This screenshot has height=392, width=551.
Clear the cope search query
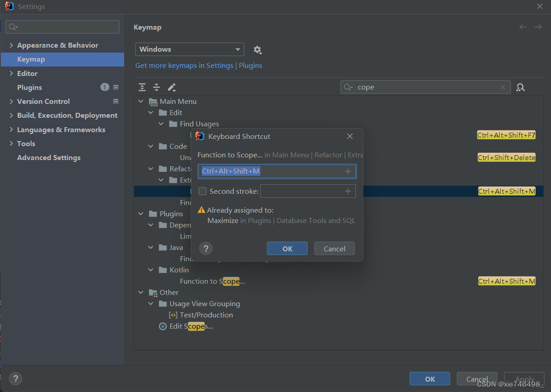coord(503,87)
